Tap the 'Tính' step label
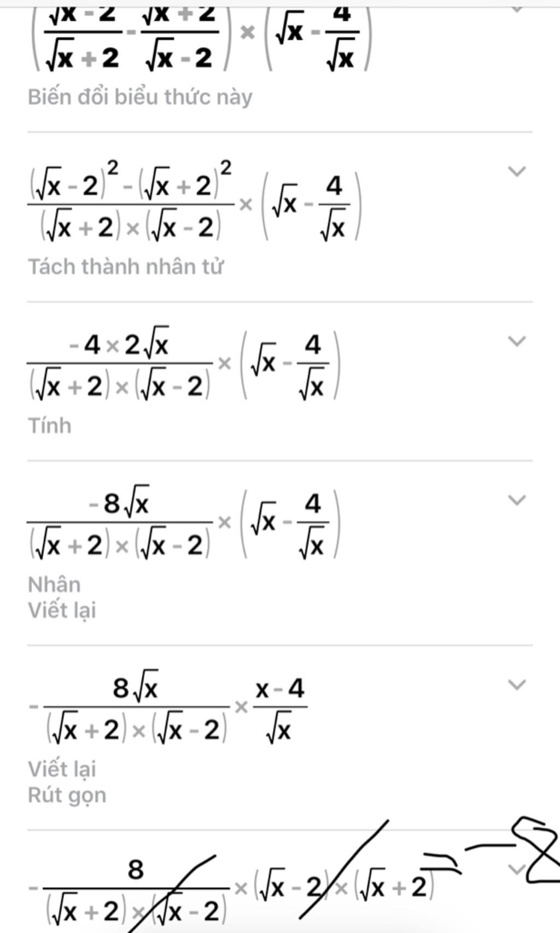The image size is (560, 933). point(50,426)
